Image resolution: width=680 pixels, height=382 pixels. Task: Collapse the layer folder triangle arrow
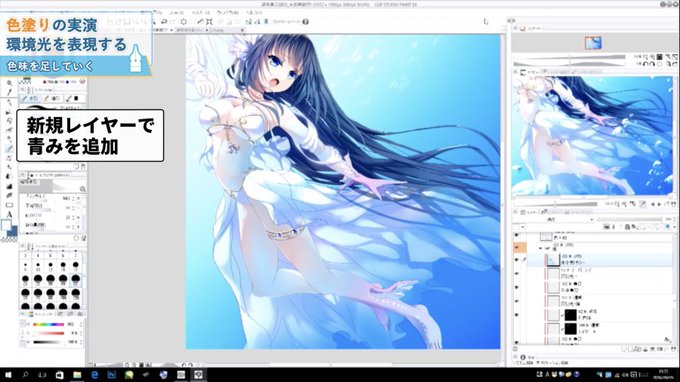click(x=541, y=248)
